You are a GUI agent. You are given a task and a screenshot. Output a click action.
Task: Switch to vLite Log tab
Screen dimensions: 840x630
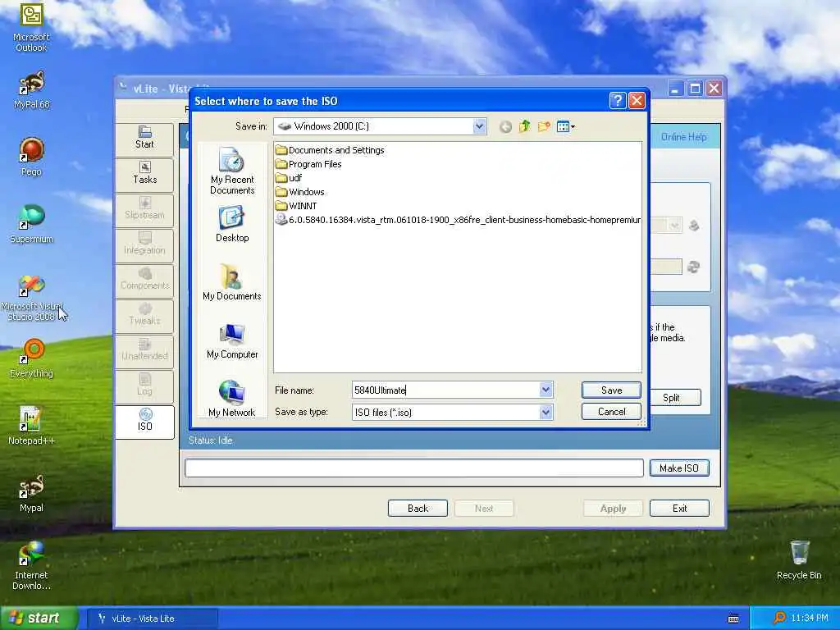(144, 386)
